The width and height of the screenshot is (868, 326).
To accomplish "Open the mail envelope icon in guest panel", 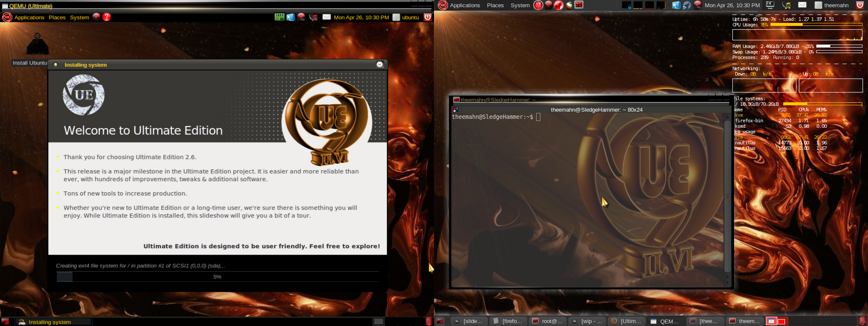I will tap(327, 17).
